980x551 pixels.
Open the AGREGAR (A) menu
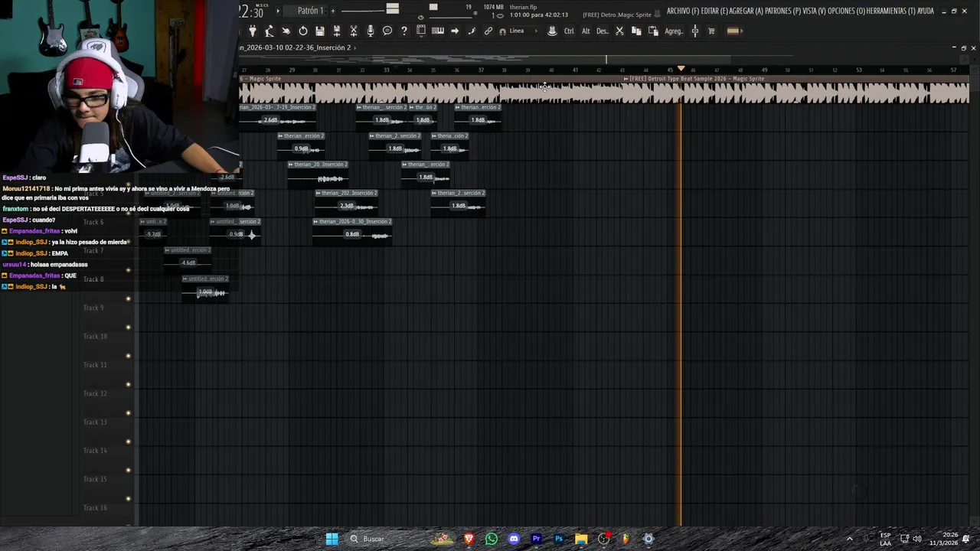(x=746, y=11)
